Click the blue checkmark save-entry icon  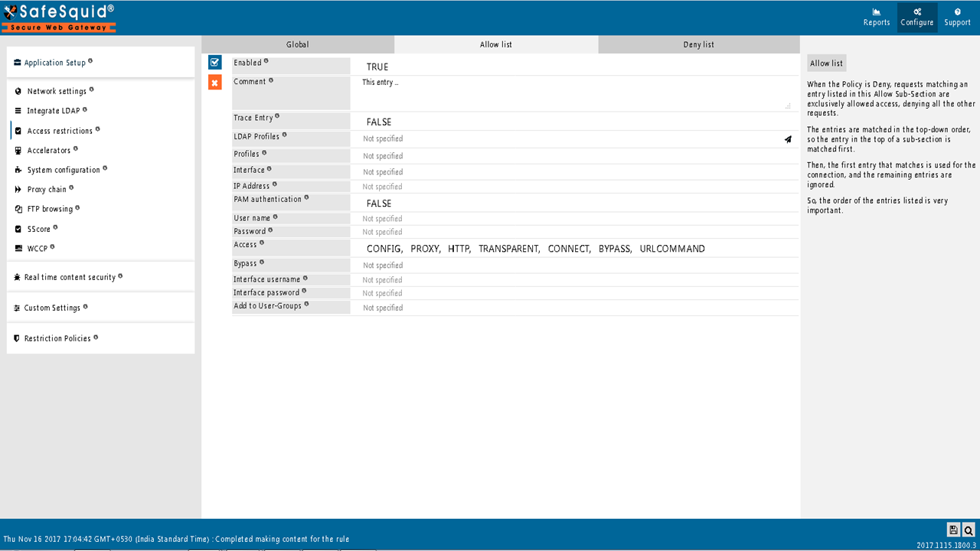pyautogui.click(x=215, y=62)
